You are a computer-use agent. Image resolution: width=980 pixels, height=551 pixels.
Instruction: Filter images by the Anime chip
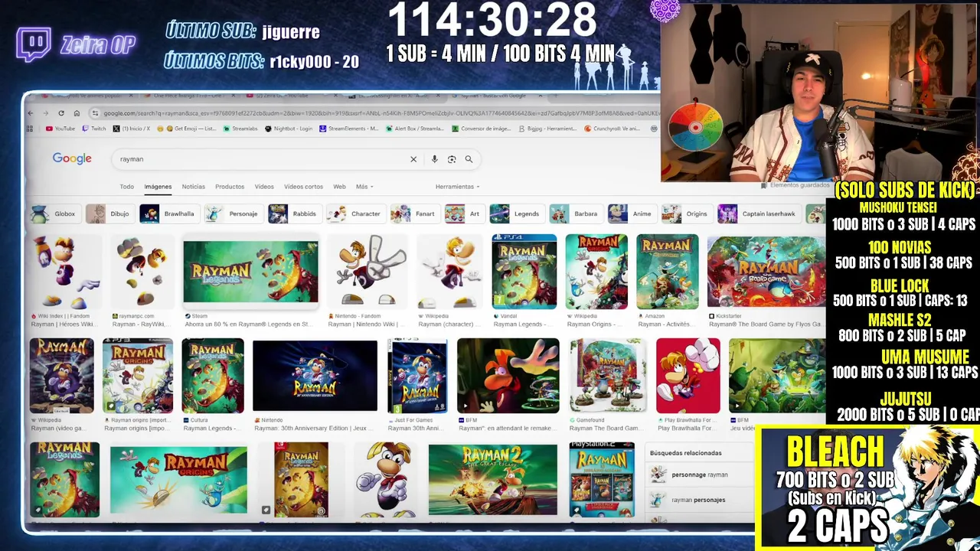tap(631, 214)
